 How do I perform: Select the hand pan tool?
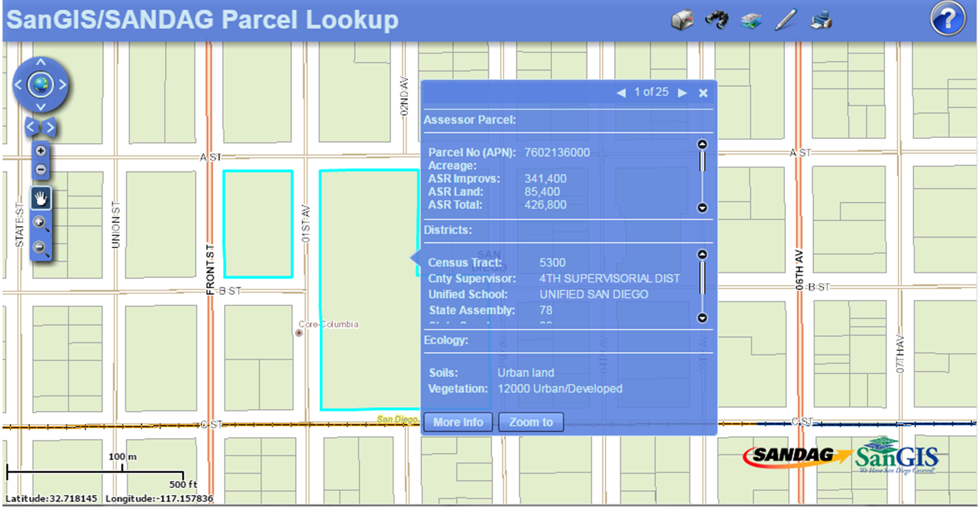pyautogui.click(x=41, y=198)
